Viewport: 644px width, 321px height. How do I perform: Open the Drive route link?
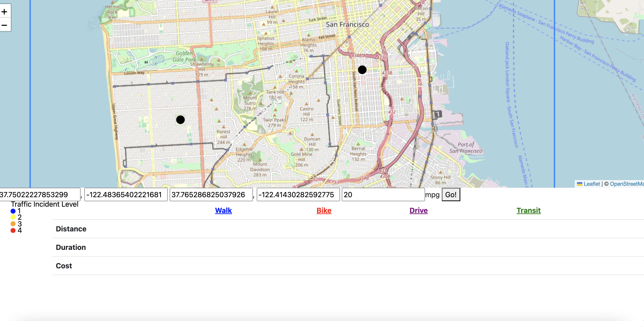tap(418, 210)
